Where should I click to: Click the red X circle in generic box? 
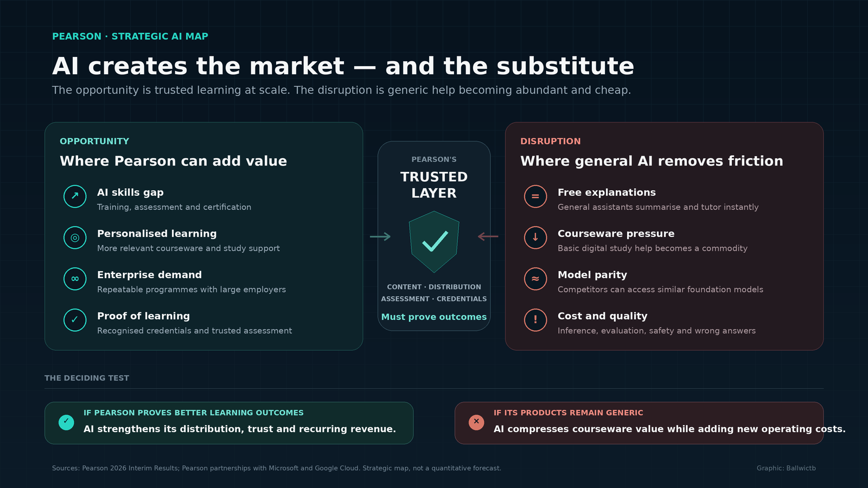click(x=476, y=422)
